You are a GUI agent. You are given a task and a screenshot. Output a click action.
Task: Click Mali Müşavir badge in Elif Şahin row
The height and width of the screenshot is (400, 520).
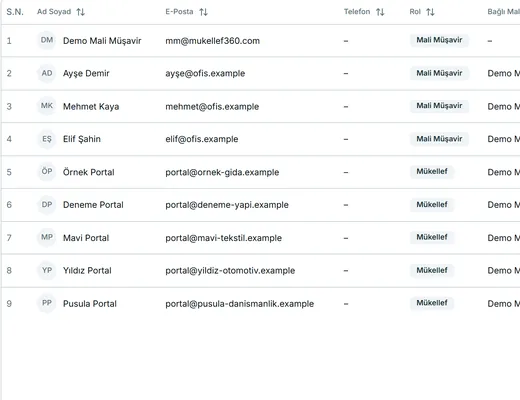tap(439, 139)
